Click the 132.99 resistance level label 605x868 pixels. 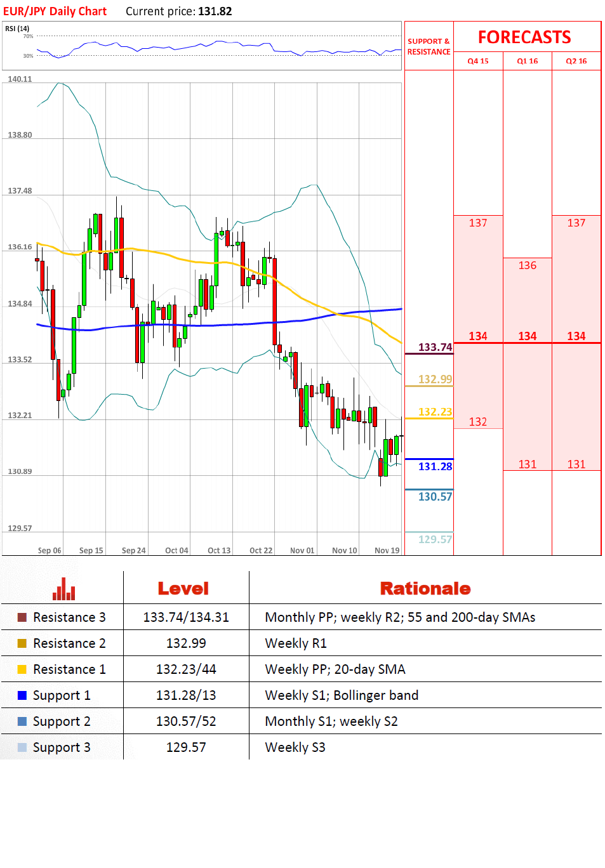[435, 379]
